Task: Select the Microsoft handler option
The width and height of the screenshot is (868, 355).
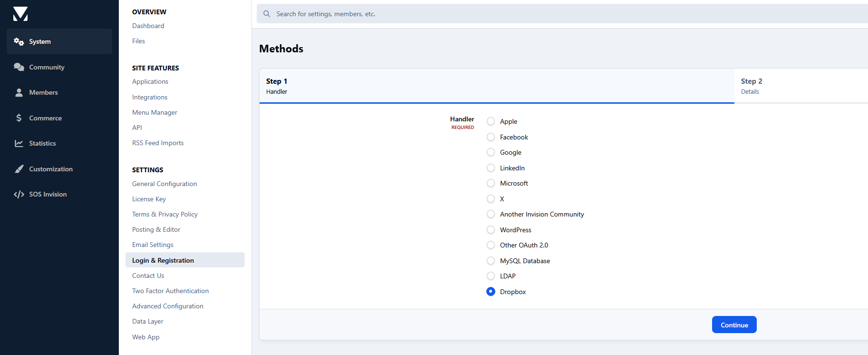Action: point(491,183)
